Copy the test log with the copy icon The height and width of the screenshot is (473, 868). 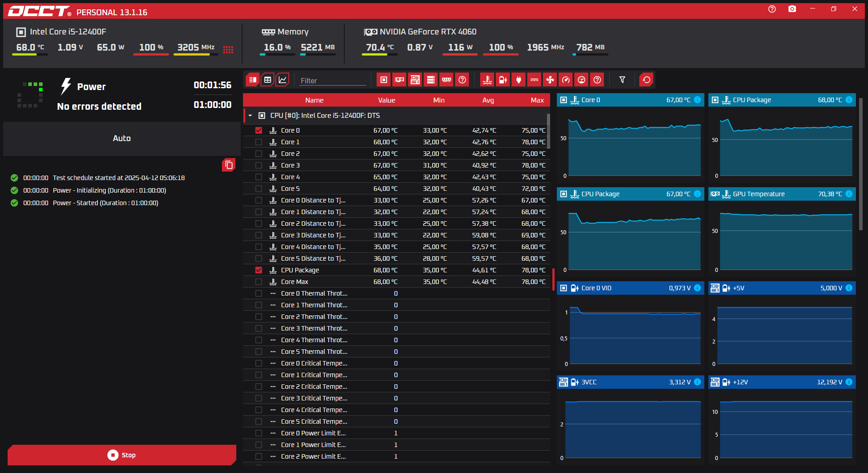(x=229, y=165)
